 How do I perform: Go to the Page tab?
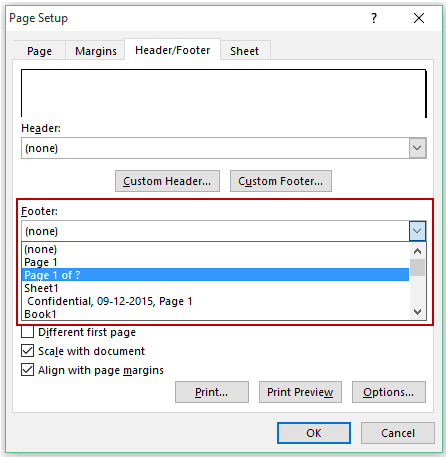(x=40, y=51)
